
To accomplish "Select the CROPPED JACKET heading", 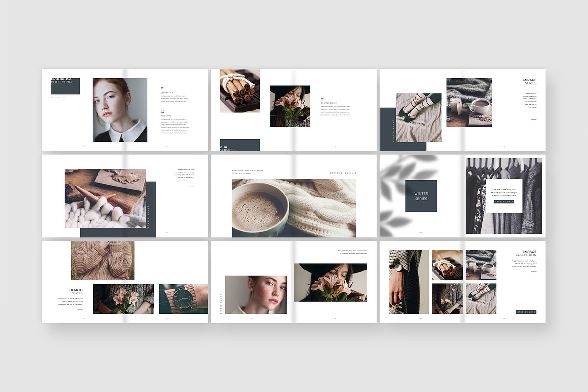I will pyautogui.click(x=329, y=103).
